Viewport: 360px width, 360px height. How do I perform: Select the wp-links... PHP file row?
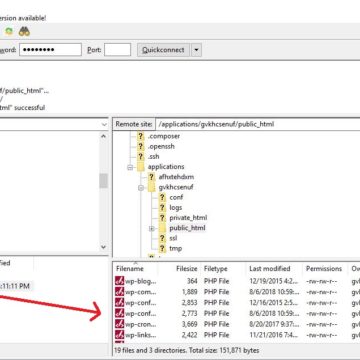click(x=237, y=335)
